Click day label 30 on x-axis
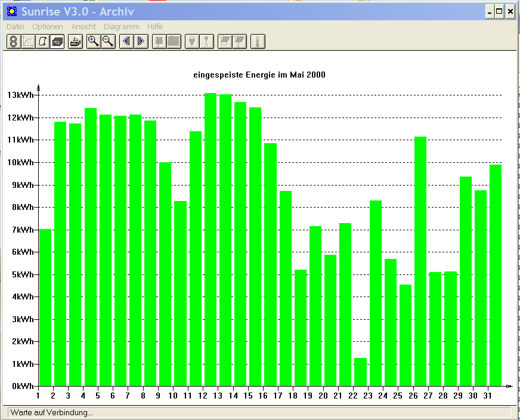 [473, 396]
